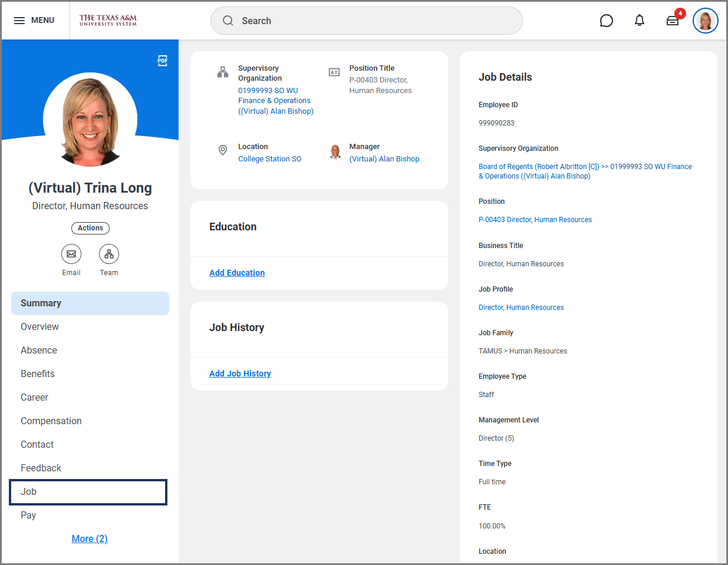Click the Add Education link

pyautogui.click(x=237, y=273)
